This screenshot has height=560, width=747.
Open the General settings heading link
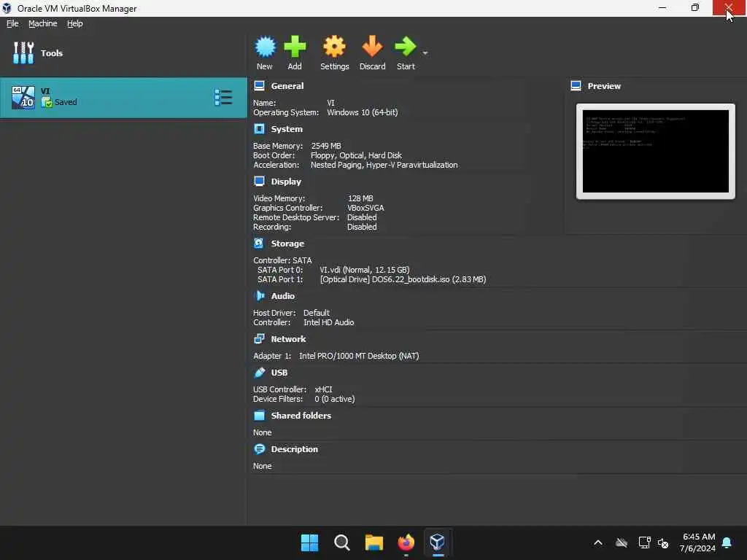[287, 86]
